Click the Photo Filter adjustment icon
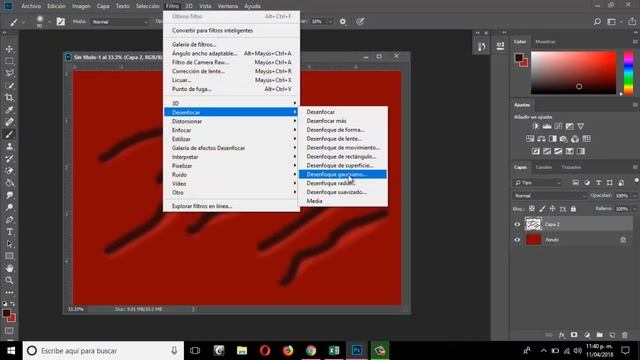The width and height of the screenshot is (640, 360). point(564,139)
